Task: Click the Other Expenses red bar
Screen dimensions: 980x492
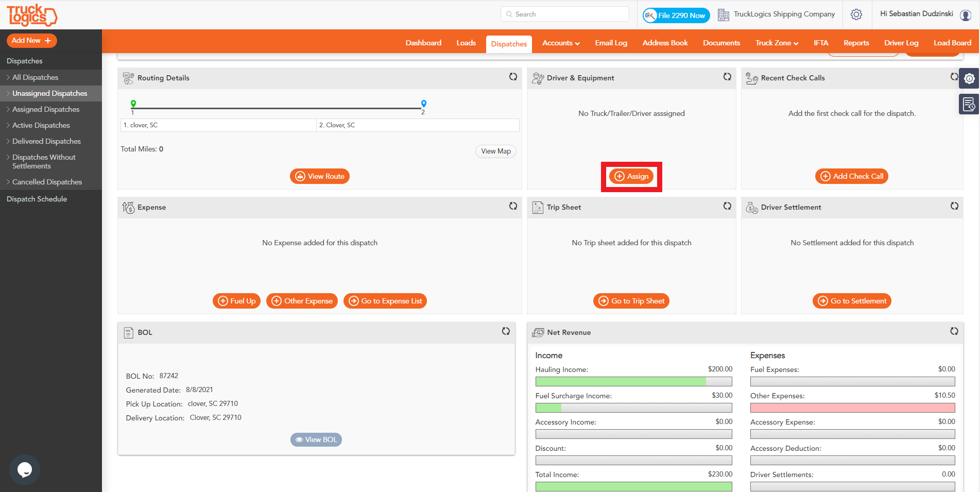Action: click(853, 408)
